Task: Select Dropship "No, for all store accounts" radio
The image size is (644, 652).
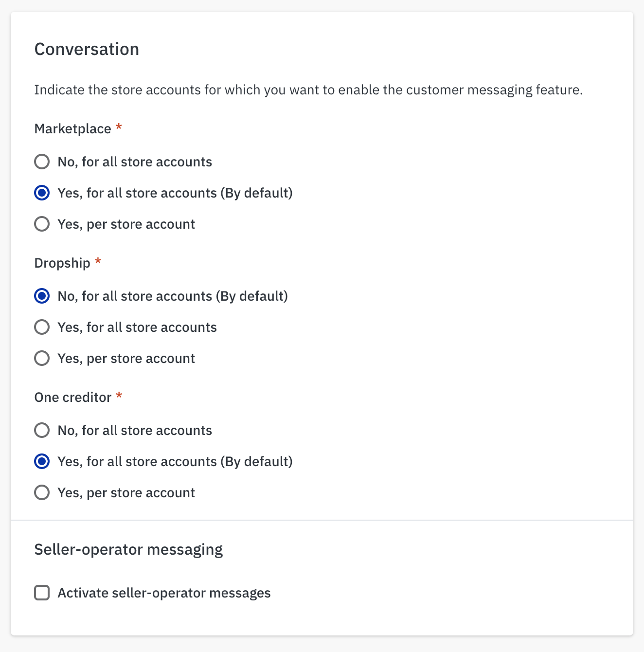Action: (42, 296)
